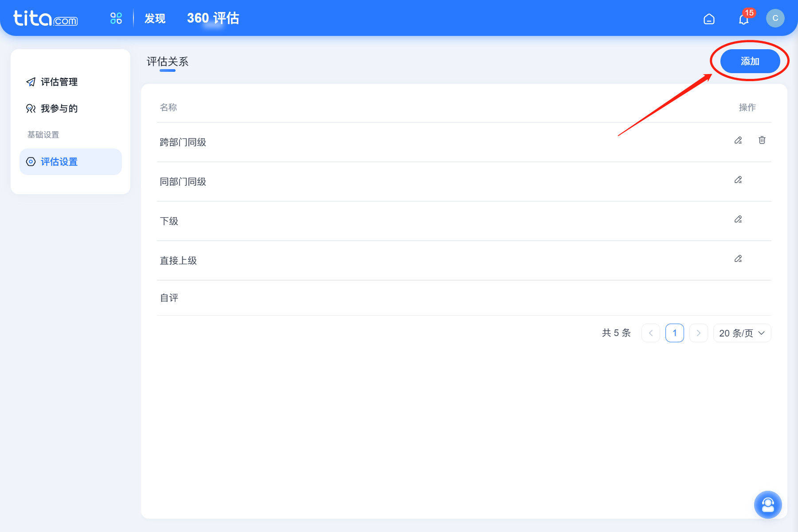
Task: Open the notifications bell with 15 badge
Action: point(744,19)
